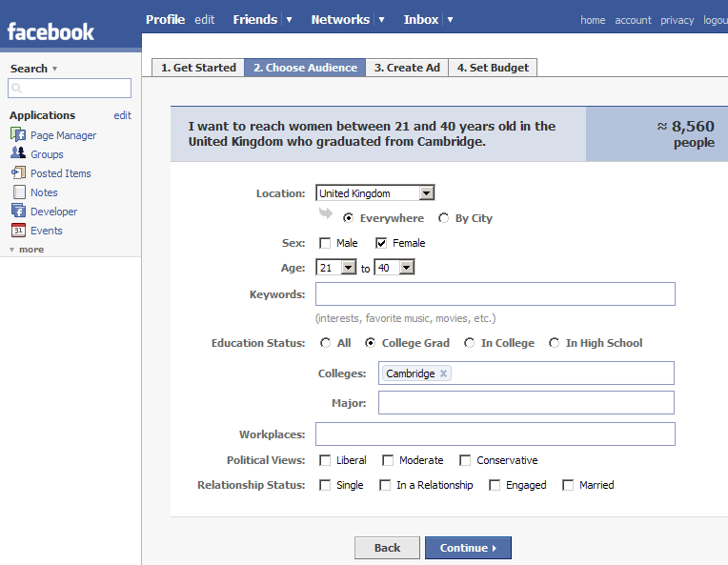Open the Notes link
Image resolution: width=728 pixels, height=565 pixels.
pyautogui.click(x=44, y=192)
